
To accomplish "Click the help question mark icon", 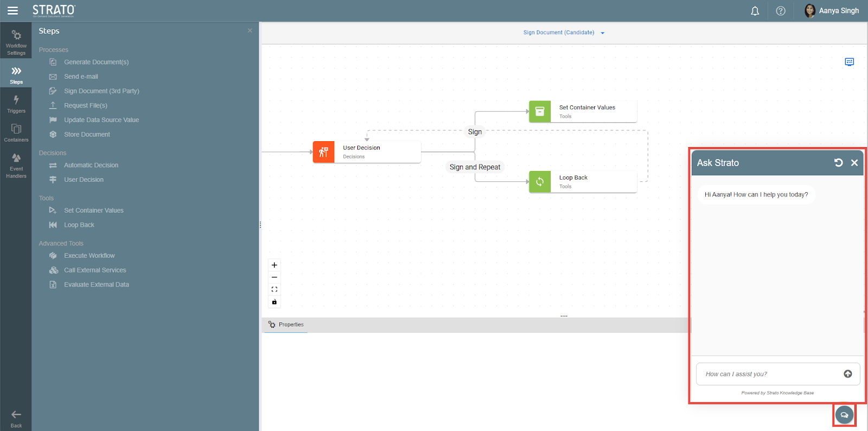I will coord(780,11).
